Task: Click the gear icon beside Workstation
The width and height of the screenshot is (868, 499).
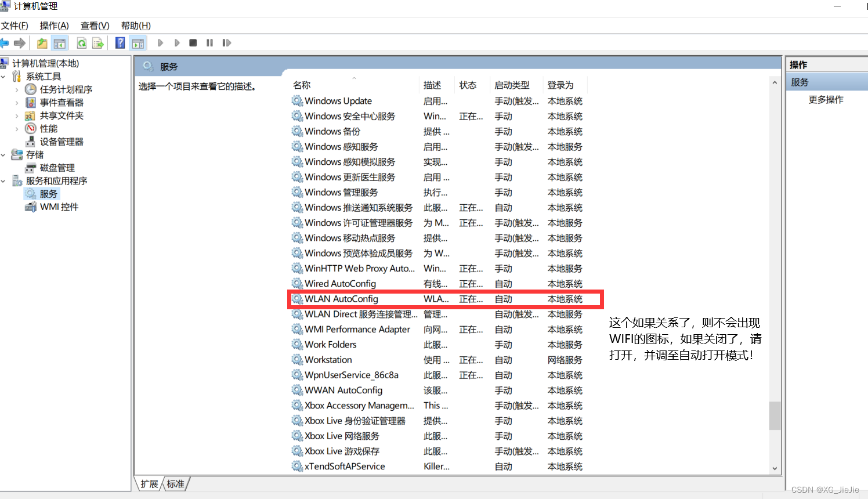Action: coord(297,360)
